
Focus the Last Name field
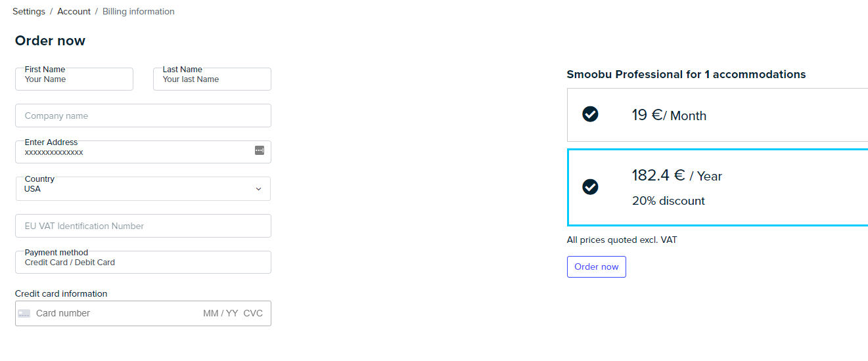(x=212, y=79)
